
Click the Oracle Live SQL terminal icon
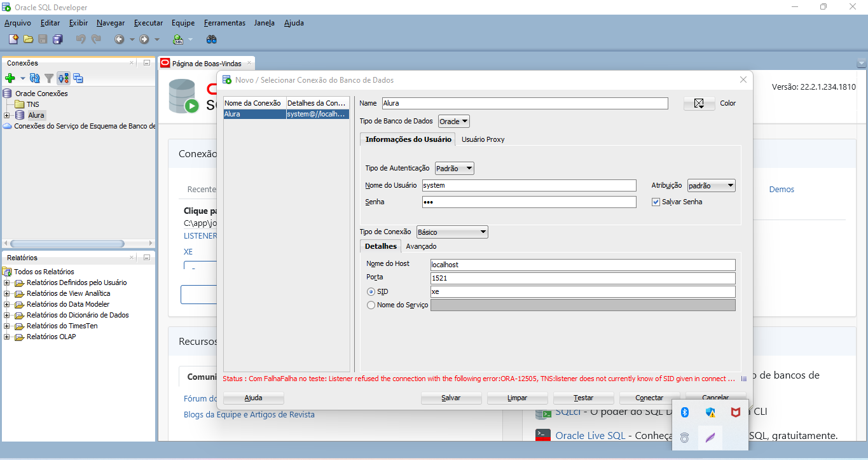[542, 435]
